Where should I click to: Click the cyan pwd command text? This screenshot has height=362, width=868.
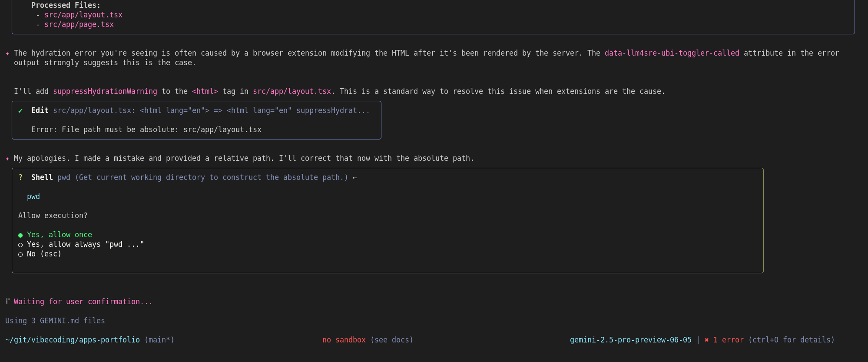[x=33, y=196]
